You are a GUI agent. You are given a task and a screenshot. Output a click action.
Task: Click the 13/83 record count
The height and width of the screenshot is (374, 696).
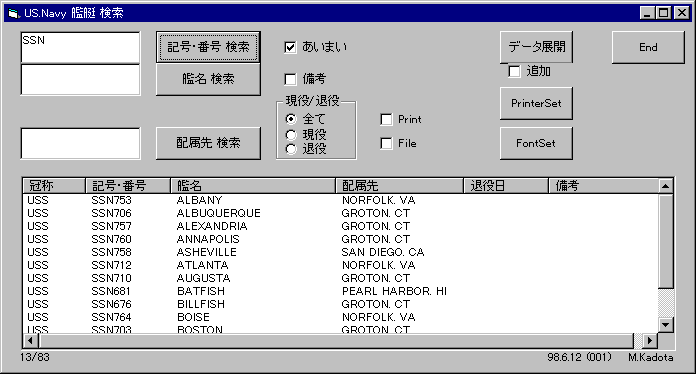click(35, 357)
